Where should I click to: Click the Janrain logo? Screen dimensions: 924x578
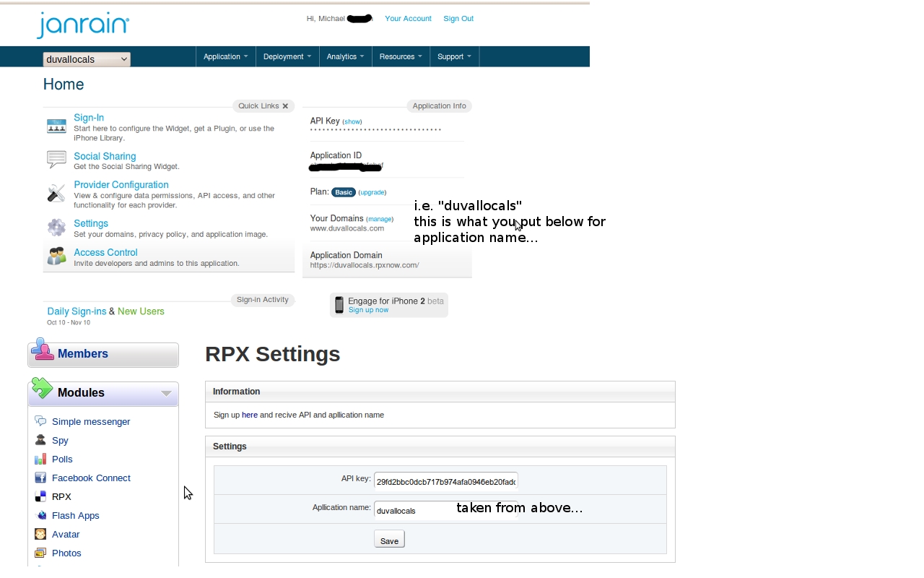click(x=83, y=25)
